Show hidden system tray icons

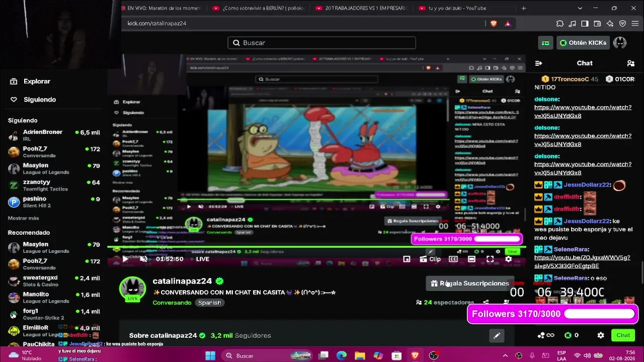pyautogui.click(x=505, y=355)
